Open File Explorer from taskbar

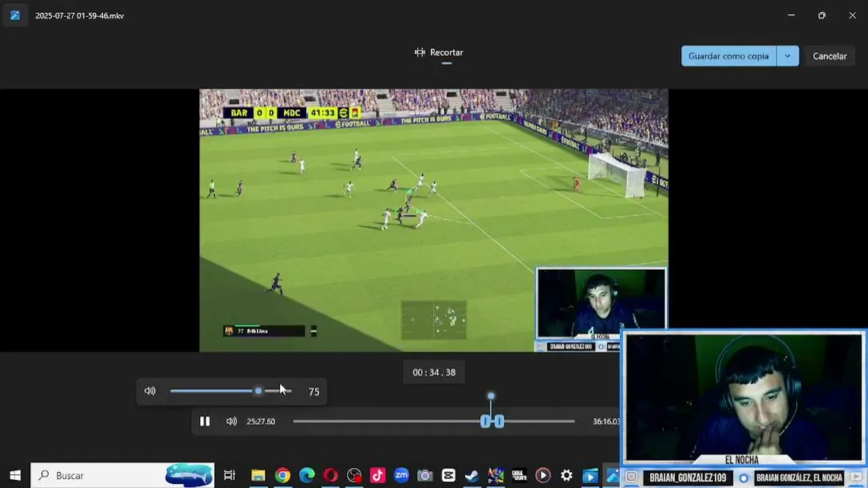pyautogui.click(x=258, y=476)
